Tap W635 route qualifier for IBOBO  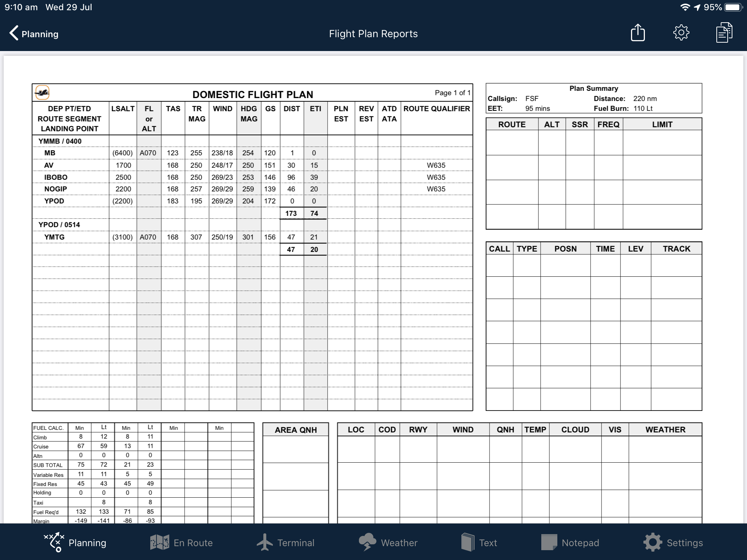[x=436, y=177]
